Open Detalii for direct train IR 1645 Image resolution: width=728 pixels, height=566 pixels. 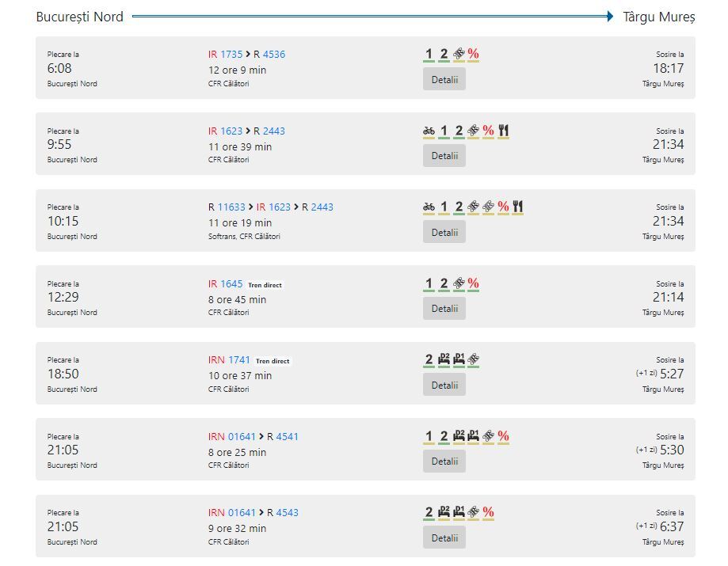tap(444, 309)
